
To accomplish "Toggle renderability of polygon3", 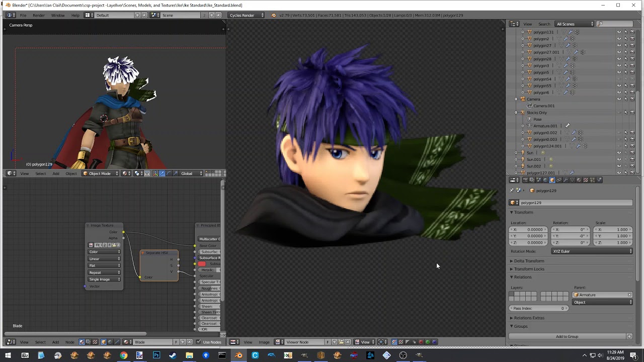I will coord(632,65).
